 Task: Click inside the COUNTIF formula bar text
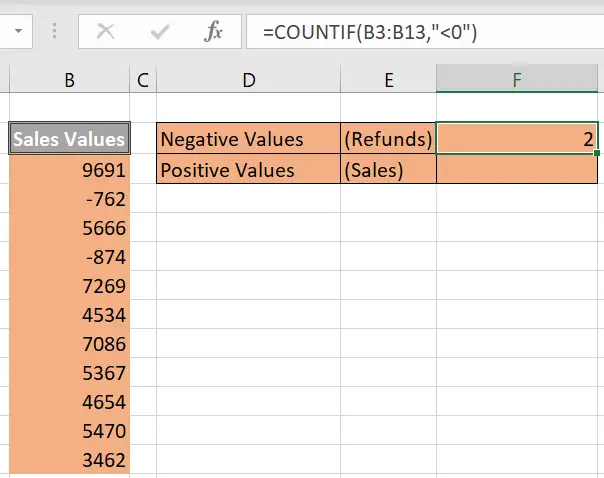point(370,32)
